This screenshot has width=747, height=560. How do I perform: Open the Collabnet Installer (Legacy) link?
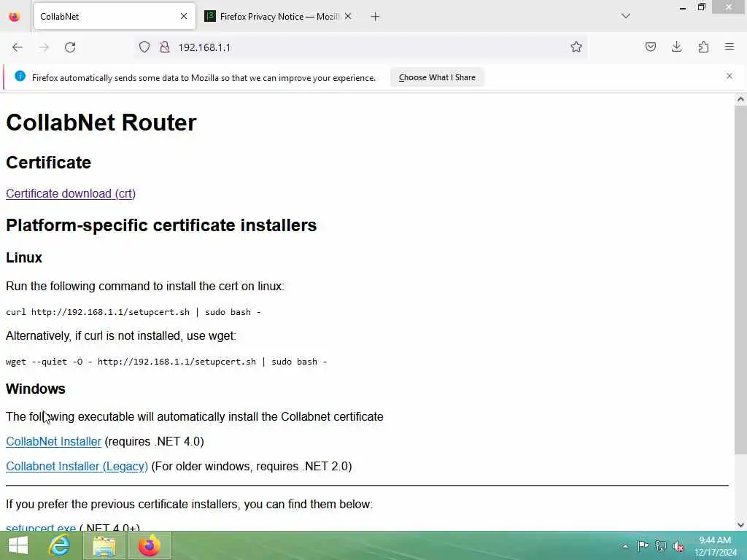tap(77, 466)
